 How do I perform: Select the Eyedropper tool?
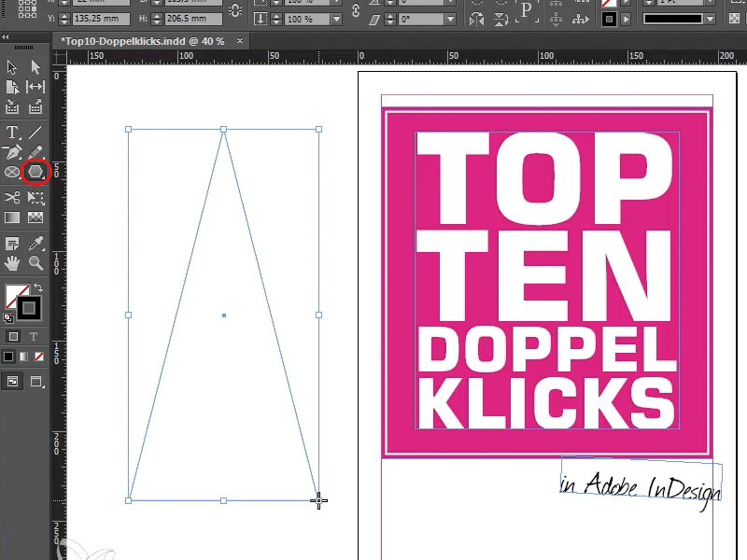(35, 244)
